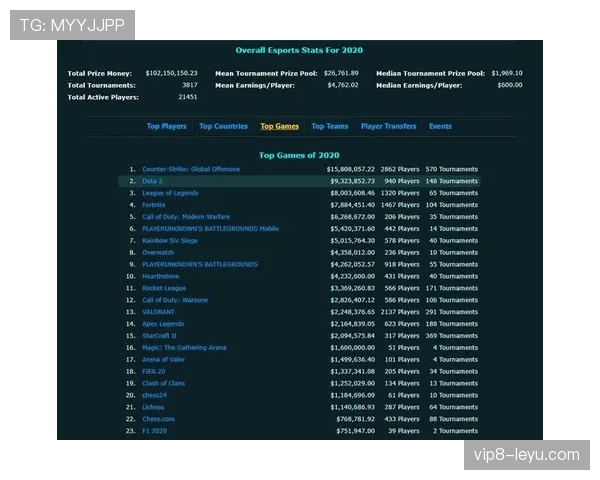Open the Events tab

pos(440,126)
